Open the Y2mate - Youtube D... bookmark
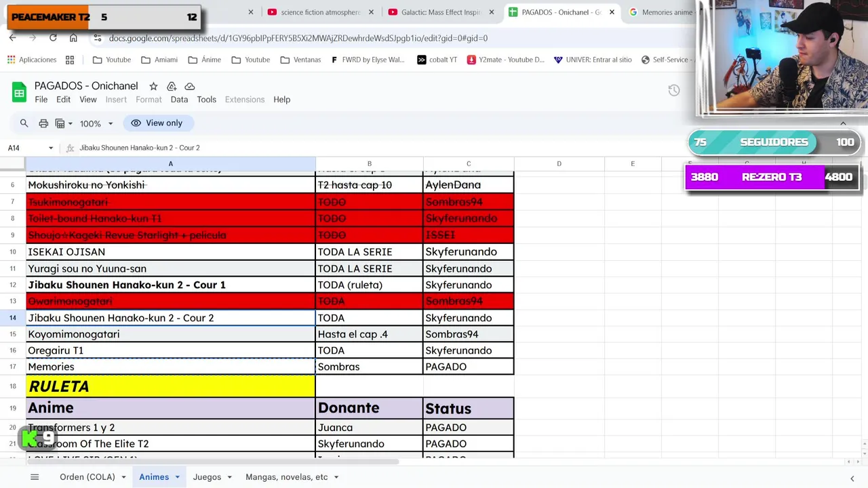This screenshot has width=868, height=488. [x=506, y=60]
